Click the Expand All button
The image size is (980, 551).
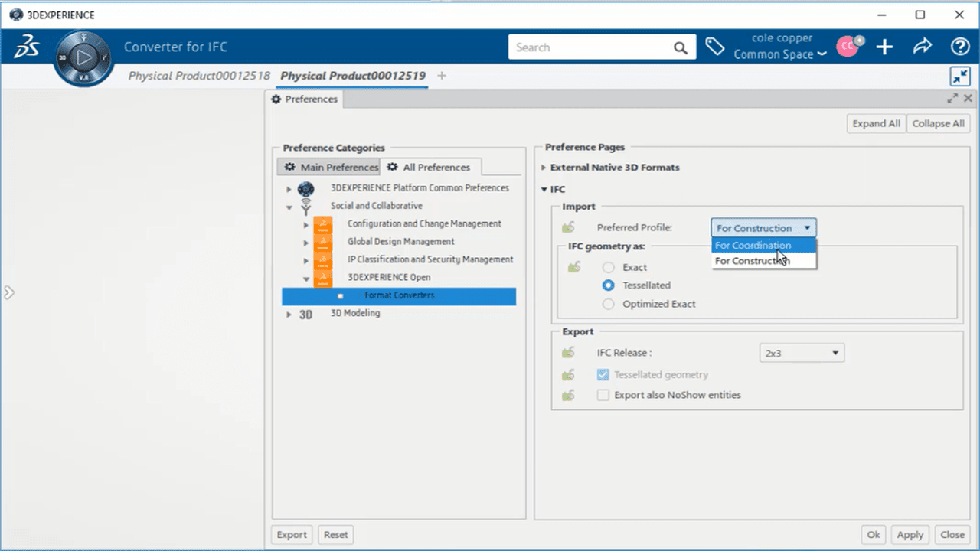[x=876, y=123]
